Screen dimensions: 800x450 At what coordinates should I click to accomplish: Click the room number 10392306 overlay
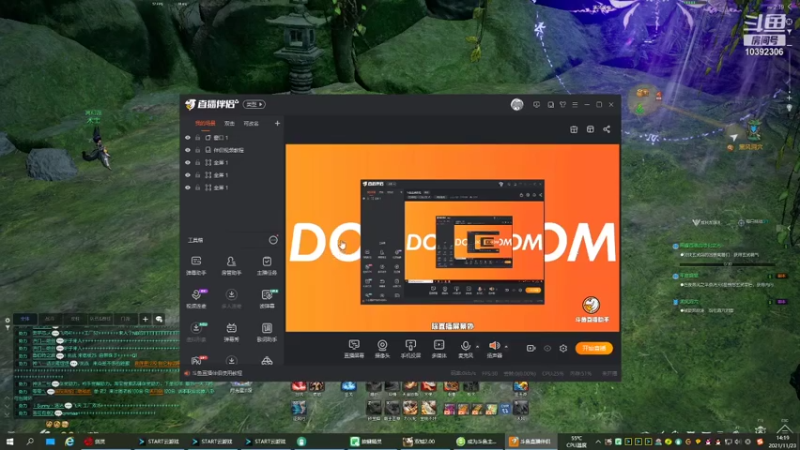tap(764, 52)
